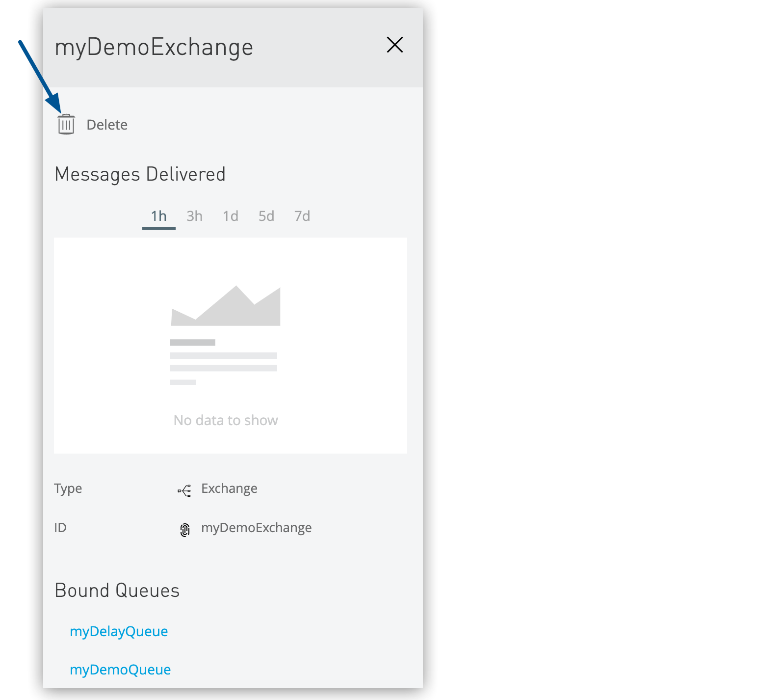This screenshot has height=700, width=784.
Task: Click the Messages Delivered heading
Action: (x=140, y=174)
